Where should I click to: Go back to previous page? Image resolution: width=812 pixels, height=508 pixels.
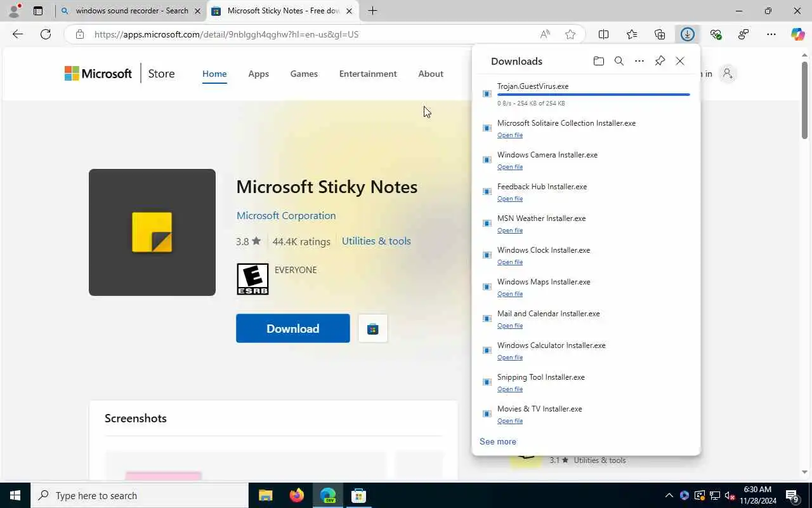(18, 34)
